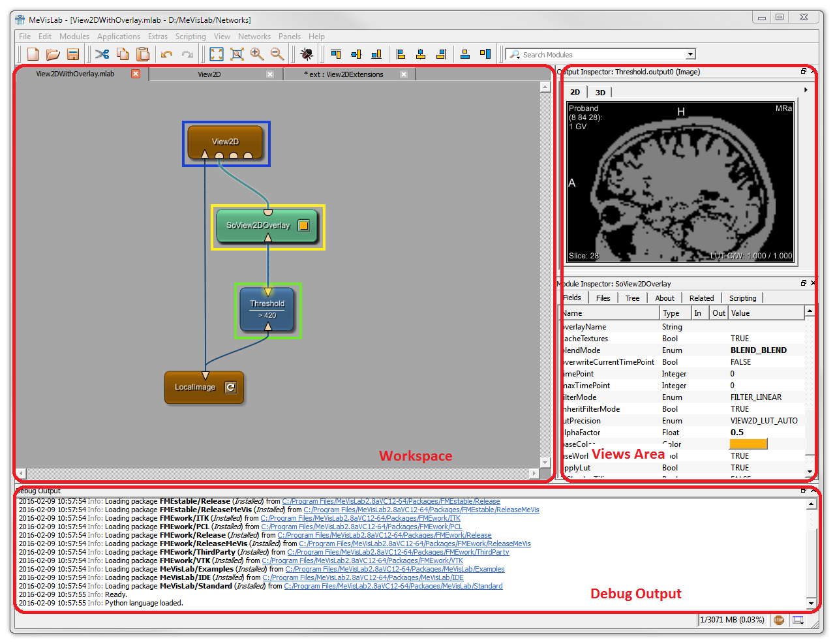
Task: Toggle the orange SoView2DOverlay module square
Action: coord(303,226)
